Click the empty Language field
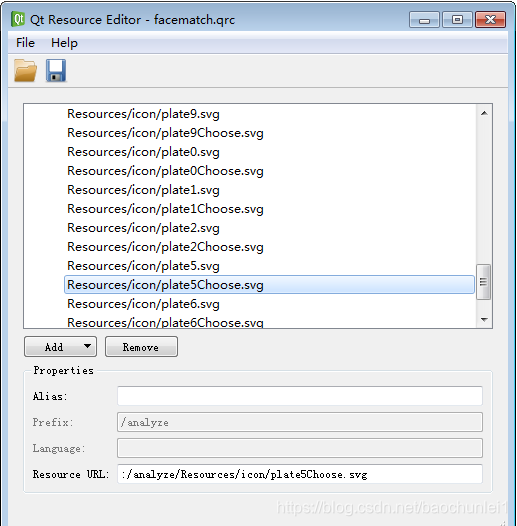The width and height of the screenshot is (517, 526). [x=300, y=448]
